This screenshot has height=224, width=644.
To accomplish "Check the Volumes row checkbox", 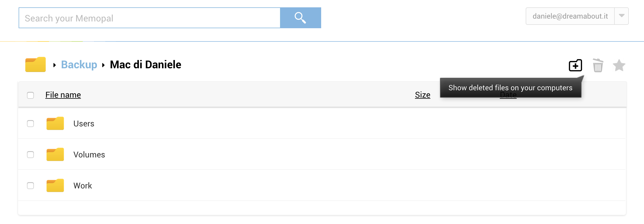I will (x=30, y=155).
